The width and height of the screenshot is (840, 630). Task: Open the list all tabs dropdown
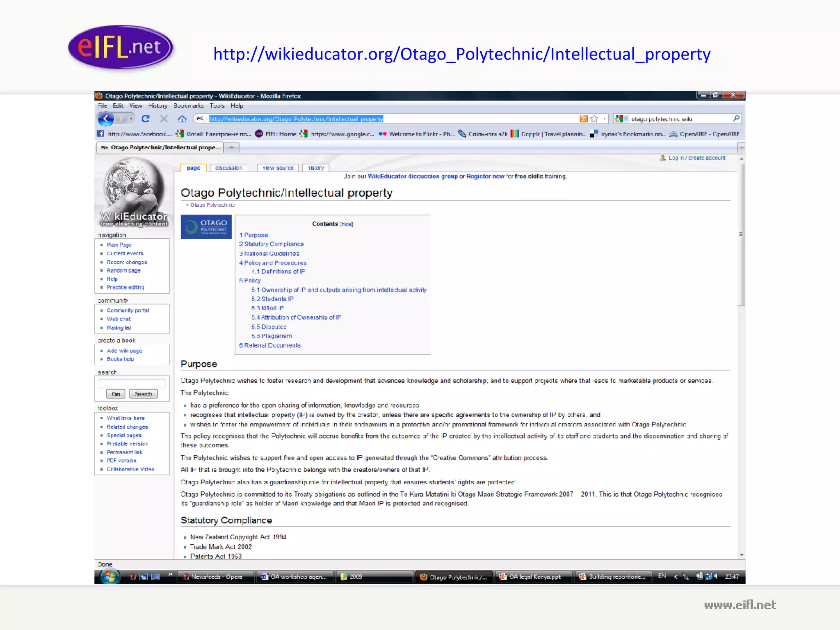click(x=741, y=147)
